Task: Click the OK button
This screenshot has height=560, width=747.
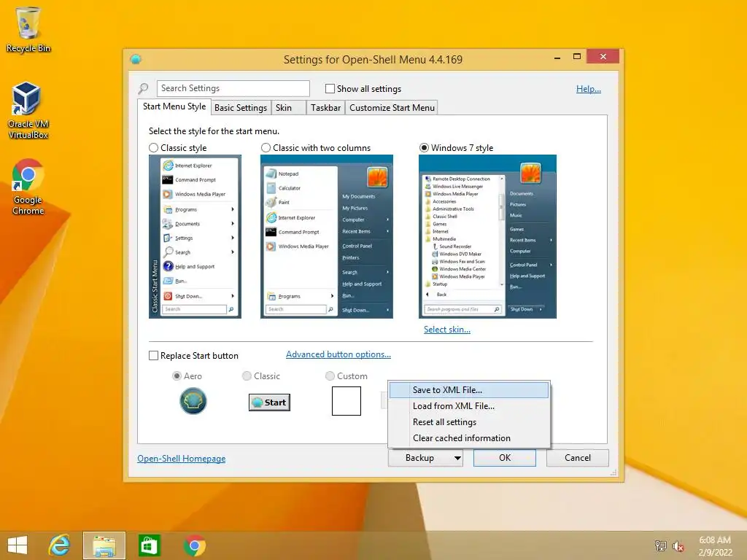Action: point(505,458)
